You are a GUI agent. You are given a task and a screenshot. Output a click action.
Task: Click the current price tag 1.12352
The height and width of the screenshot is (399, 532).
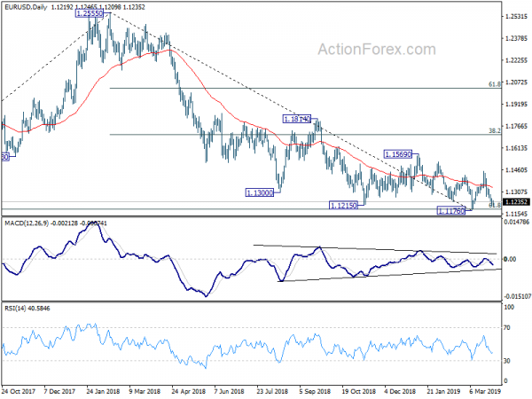tap(516, 202)
